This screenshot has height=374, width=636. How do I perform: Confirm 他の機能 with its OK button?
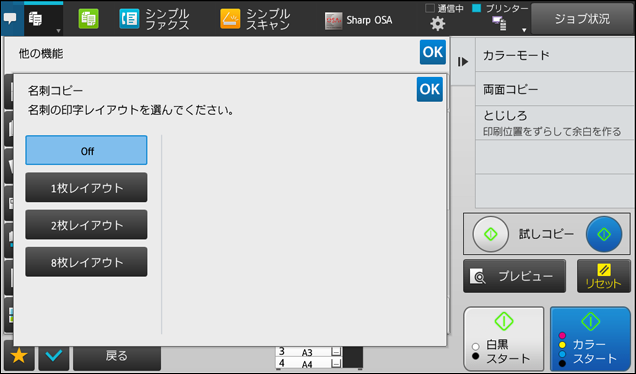coord(433,52)
